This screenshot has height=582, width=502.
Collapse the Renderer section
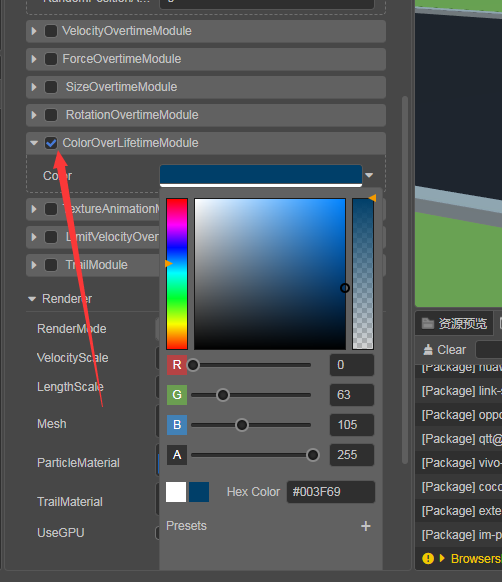click(32, 299)
